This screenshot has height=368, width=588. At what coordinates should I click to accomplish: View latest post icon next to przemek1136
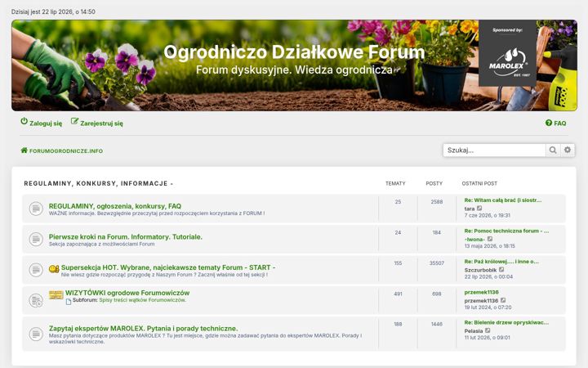[x=503, y=300]
